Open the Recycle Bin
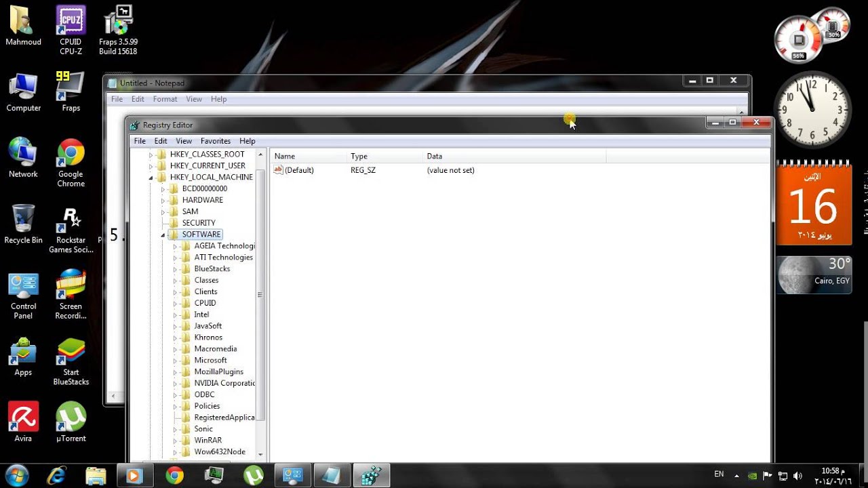 24,224
